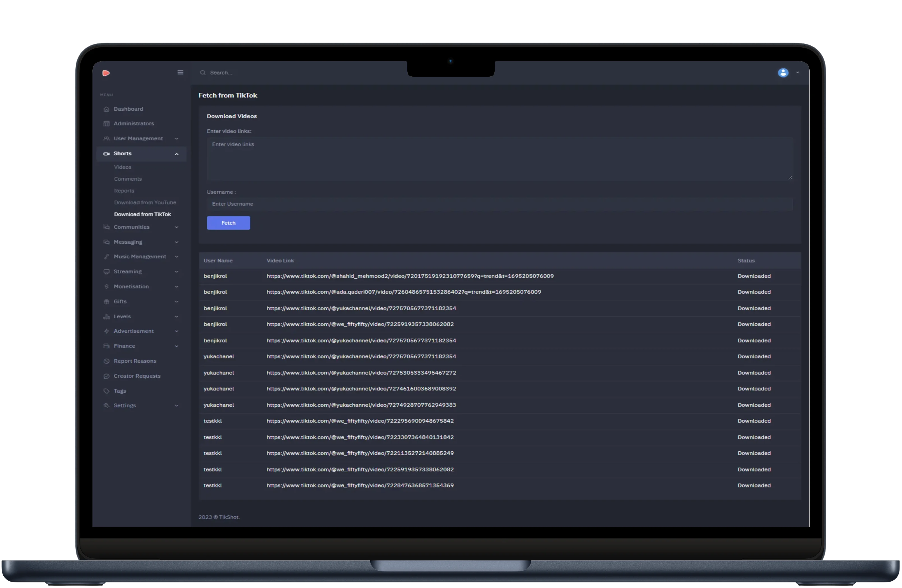Open the first shahid_mehmood2 TikTok video link
Viewport: 902px width, 588px height.
coord(410,276)
